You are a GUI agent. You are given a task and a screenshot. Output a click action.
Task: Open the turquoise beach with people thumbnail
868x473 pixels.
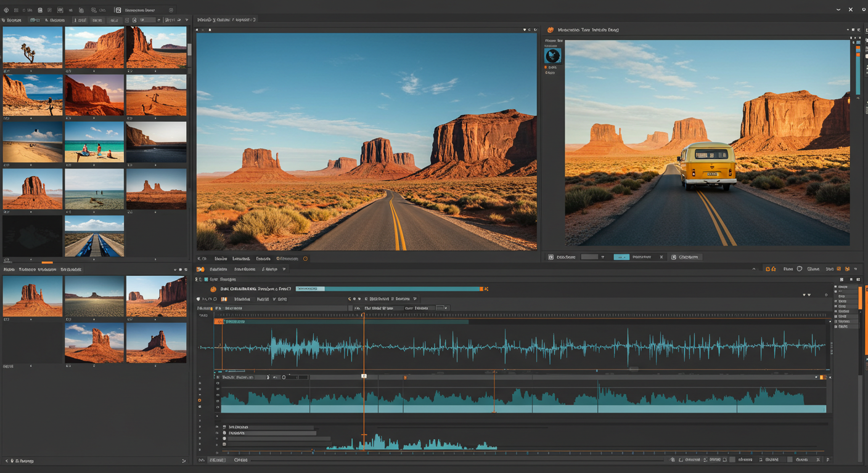tap(94, 142)
